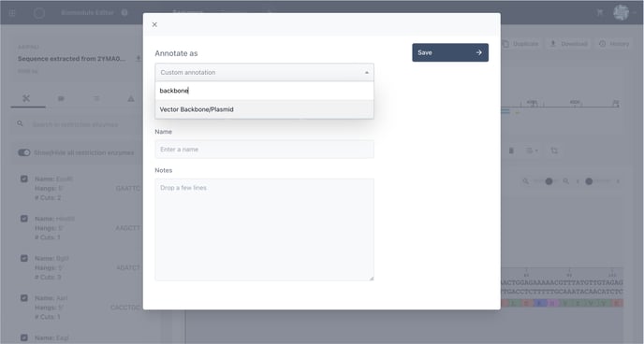Switch to the restriction enzymes scissors tab
The image size is (644, 344).
(x=27, y=98)
